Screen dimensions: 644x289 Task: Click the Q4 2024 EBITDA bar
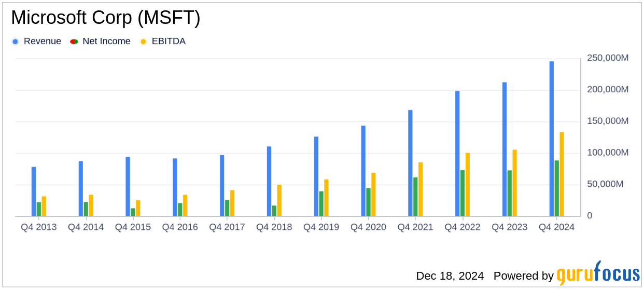[x=562, y=174]
